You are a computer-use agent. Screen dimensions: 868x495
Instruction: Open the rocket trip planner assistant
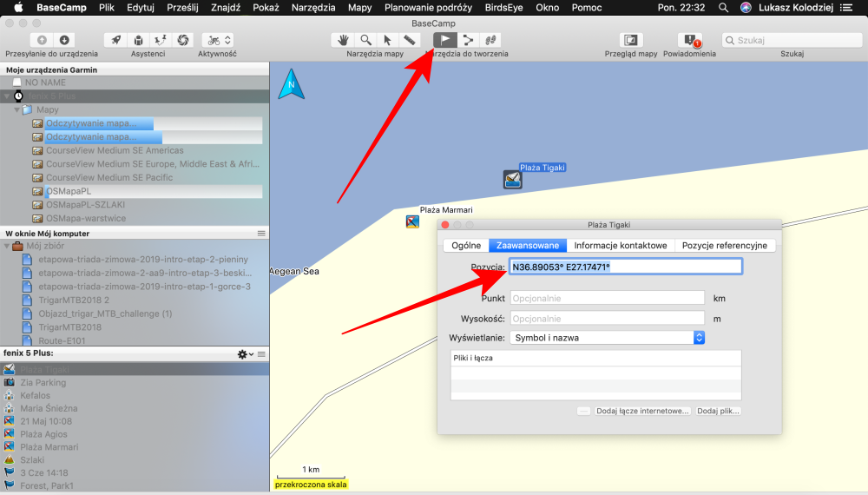pos(115,40)
